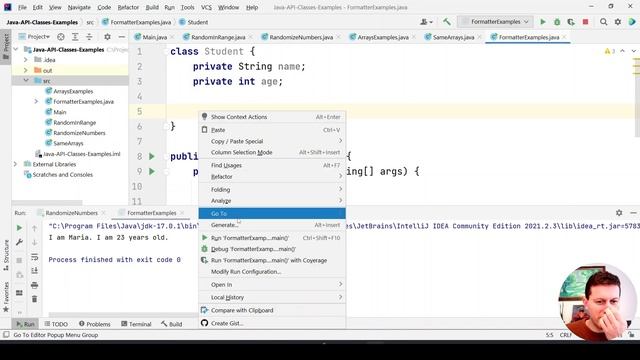The width and height of the screenshot is (640, 360).
Task: Go to next highlighted error arrow in editor
Action: pos(633,51)
